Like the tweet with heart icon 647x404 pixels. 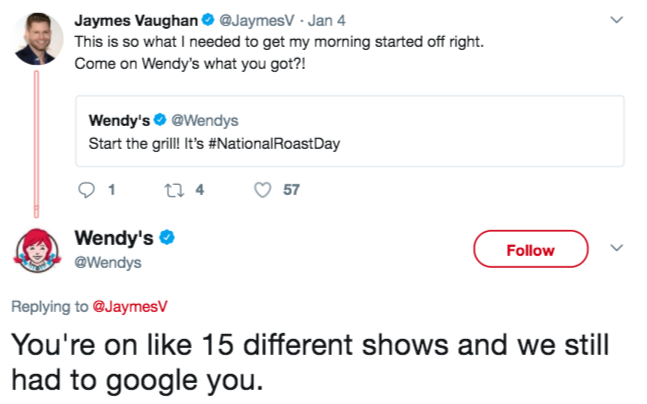tap(262, 190)
